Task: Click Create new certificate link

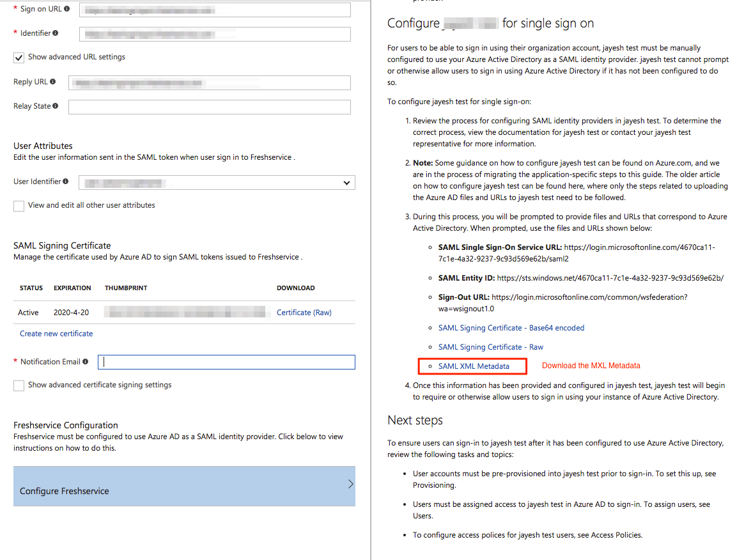Action: [x=56, y=334]
